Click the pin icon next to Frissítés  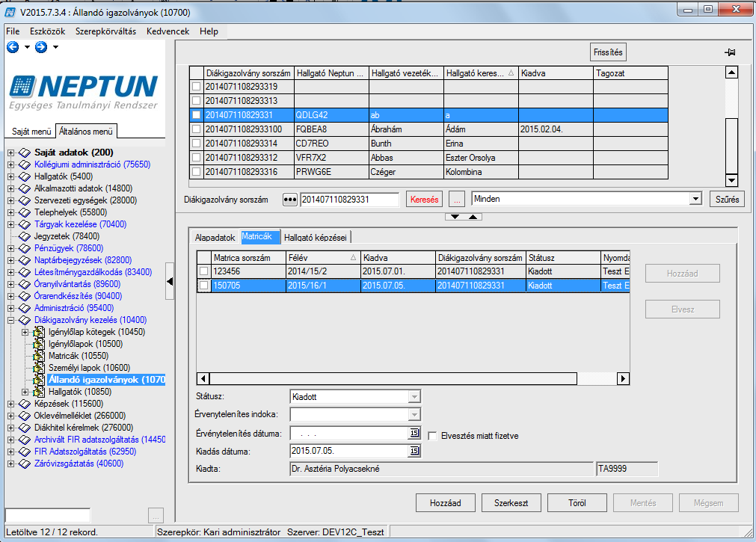click(730, 52)
